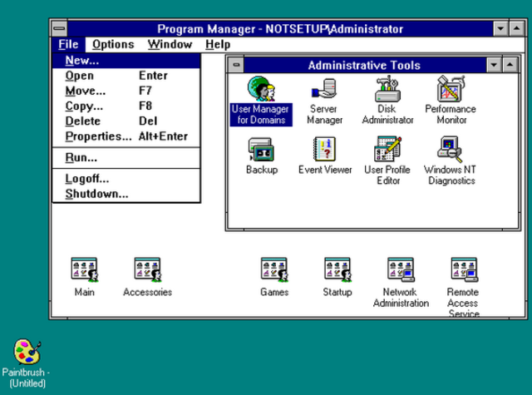Image resolution: width=532 pixels, height=395 pixels.
Task: Minimize the Program Manager window
Action: click(x=500, y=28)
